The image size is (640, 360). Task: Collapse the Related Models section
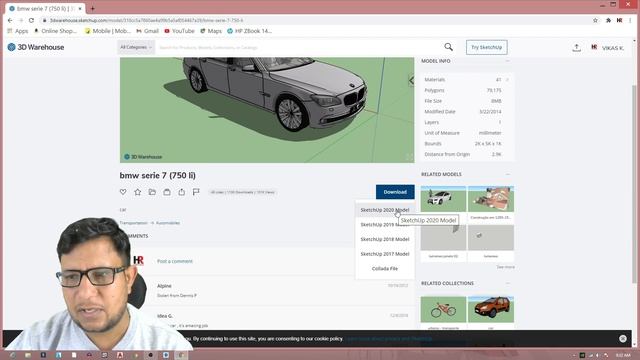[x=508, y=174]
